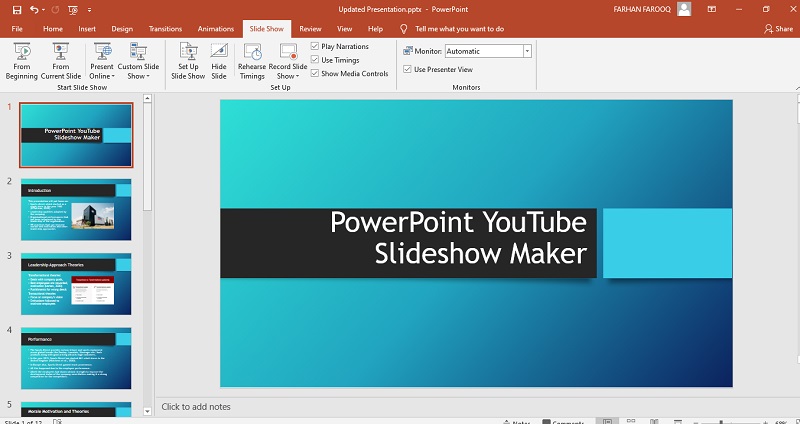Select slide 4 Performance thumbnail
800x424 pixels.
pyautogui.click(x=76, y=358)
